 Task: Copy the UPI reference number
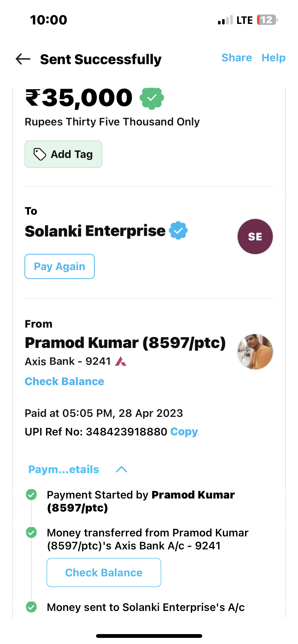click(x=184, y=432)
